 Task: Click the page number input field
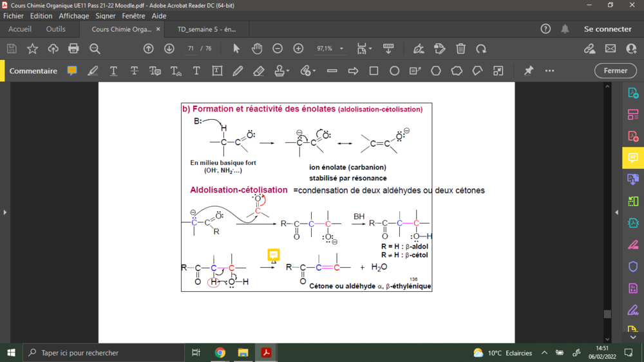[191, 49]
